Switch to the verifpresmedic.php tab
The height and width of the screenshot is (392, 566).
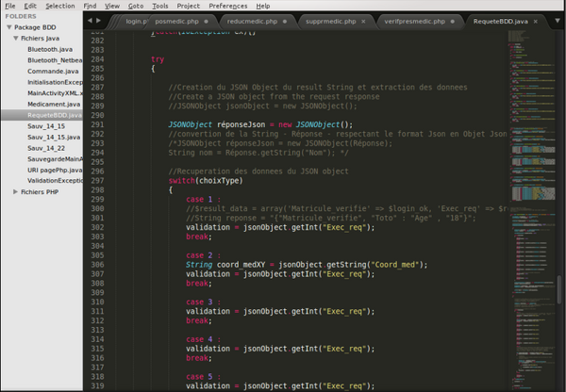pos(415,20)
